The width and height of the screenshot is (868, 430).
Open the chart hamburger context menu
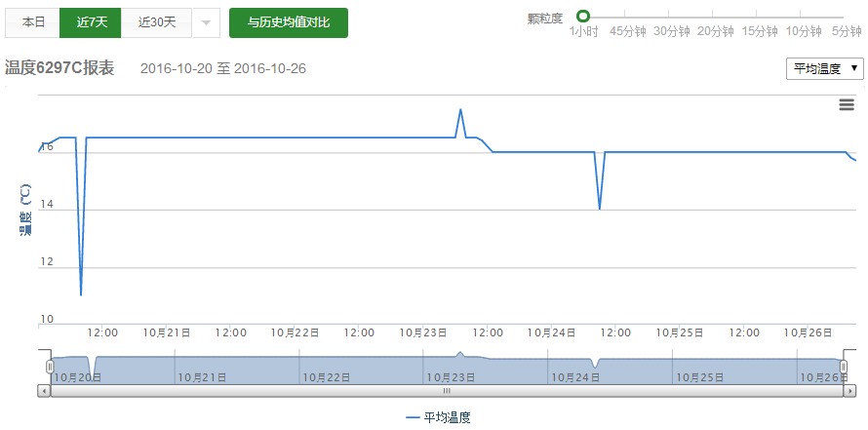(847, 105)
